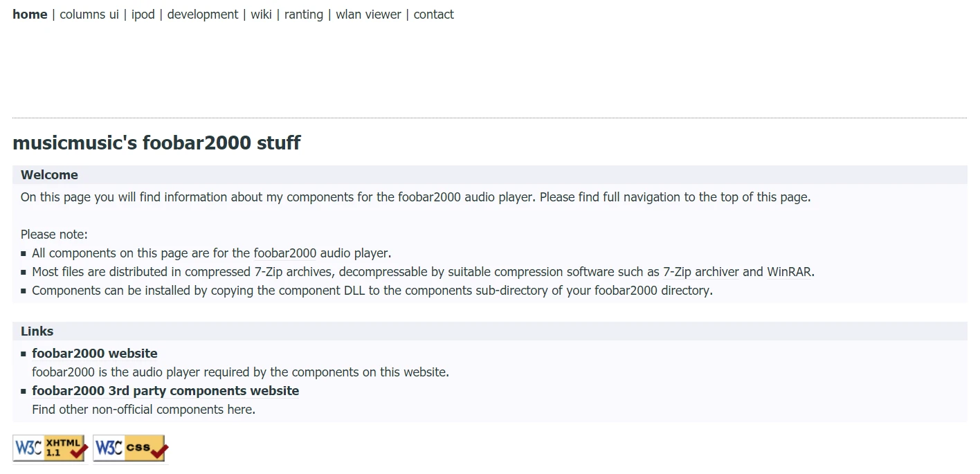Navigate to the ipod section
The height and width of the screenshot is (474, 980).
143,15
